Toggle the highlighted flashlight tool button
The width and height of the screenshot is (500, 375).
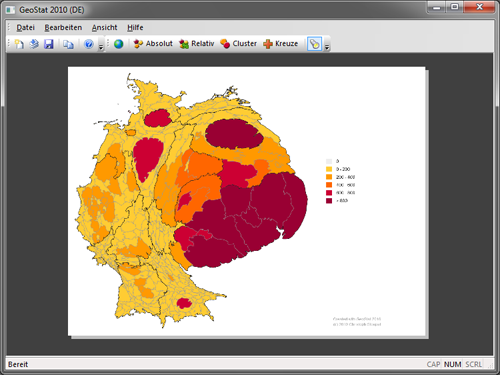(314, 44)
